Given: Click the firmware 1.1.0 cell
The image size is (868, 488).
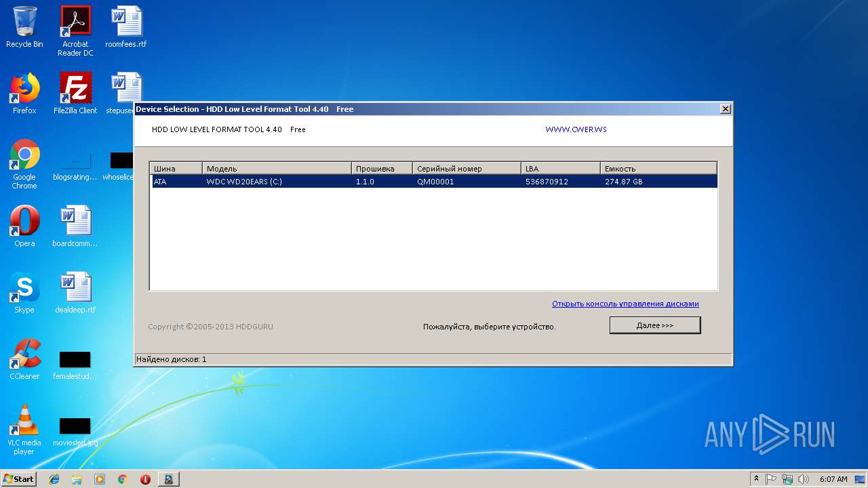Looking at the screenshot, I should (365, 182).
